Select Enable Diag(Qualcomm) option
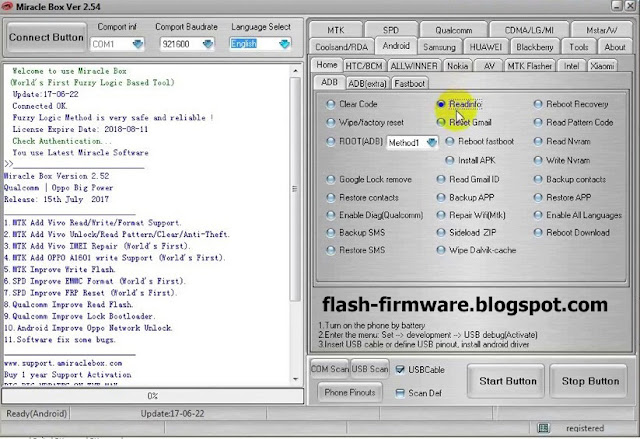 click(x=375, y=215)
